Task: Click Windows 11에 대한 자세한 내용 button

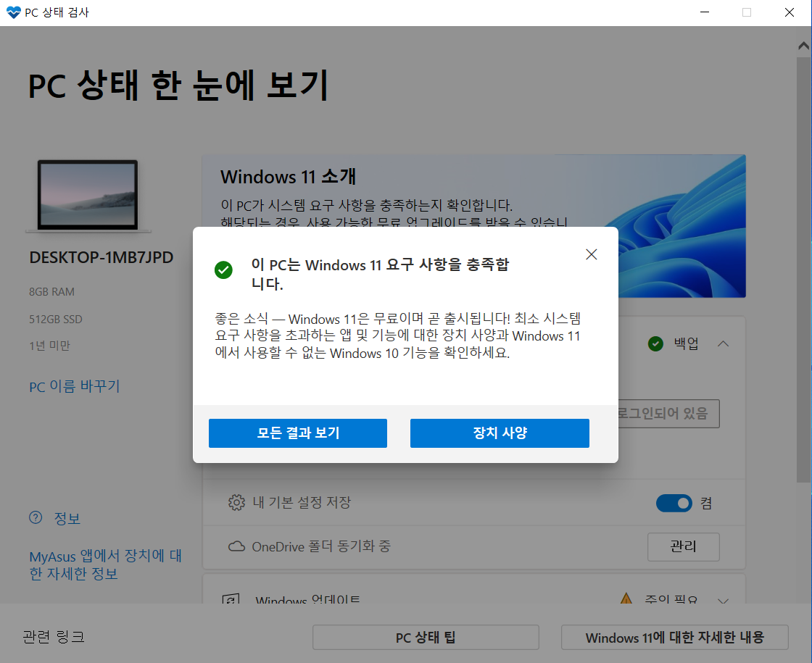Action: (x=675, y=638)
